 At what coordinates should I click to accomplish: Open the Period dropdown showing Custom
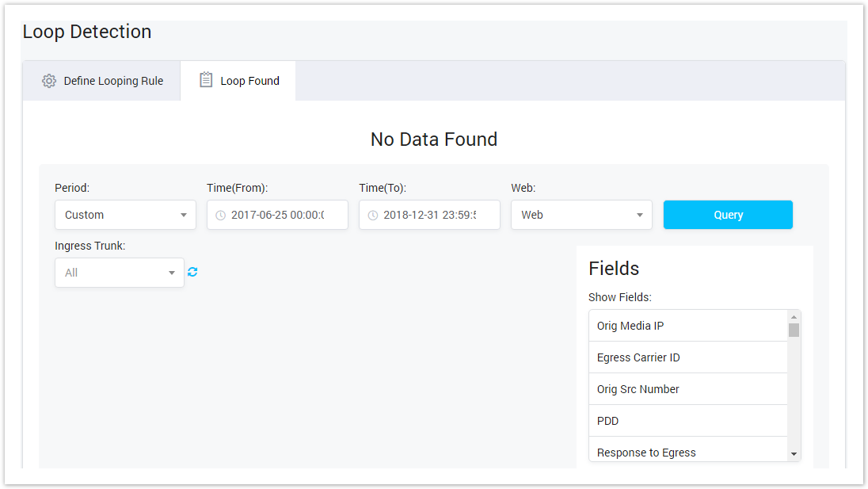(125, 215)
